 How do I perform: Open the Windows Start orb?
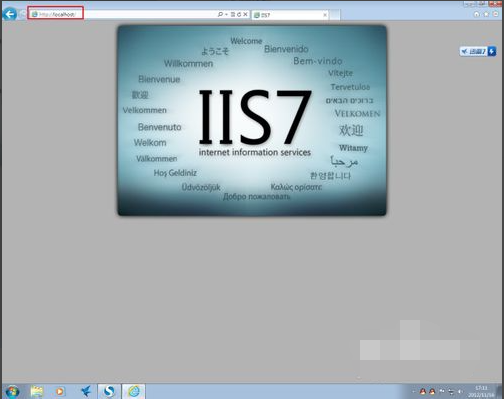(x=12, y=391)
